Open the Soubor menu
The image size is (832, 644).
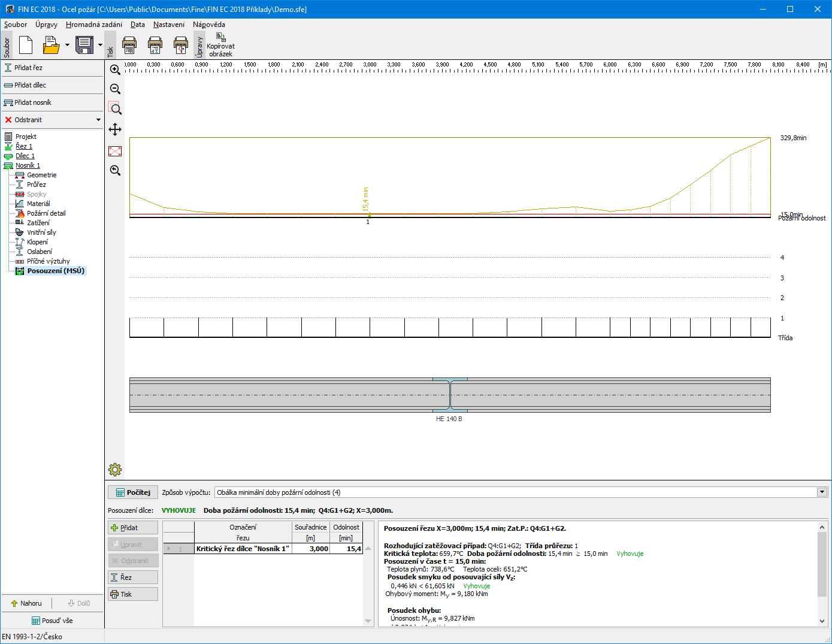click(x=16, y=25)
